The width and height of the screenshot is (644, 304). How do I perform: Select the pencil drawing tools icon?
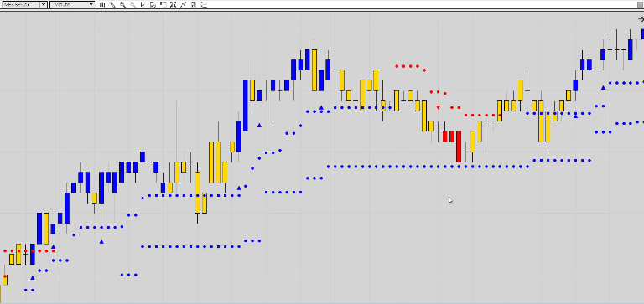(112, 4)
